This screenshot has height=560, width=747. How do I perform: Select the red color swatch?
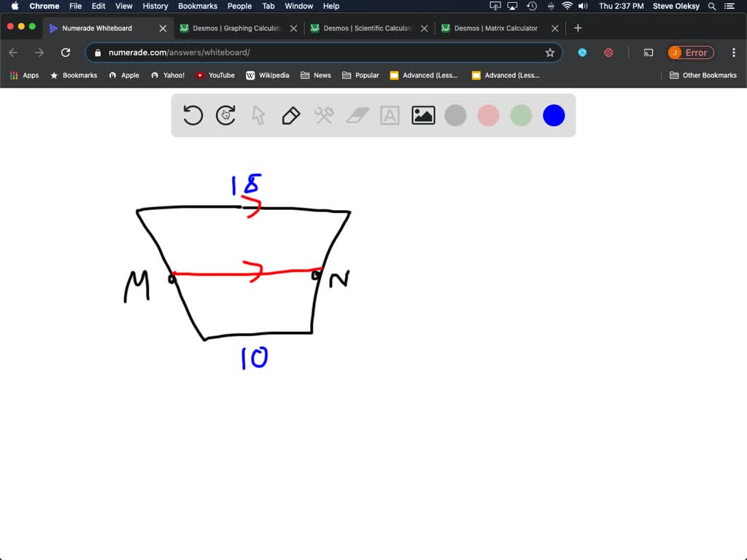[x=488, y=115]
